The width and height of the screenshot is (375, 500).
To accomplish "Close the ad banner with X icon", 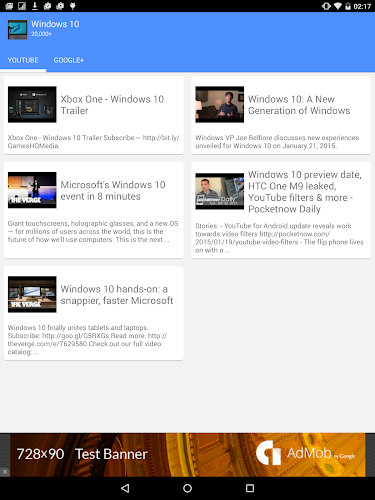I will tap(5, 472).
